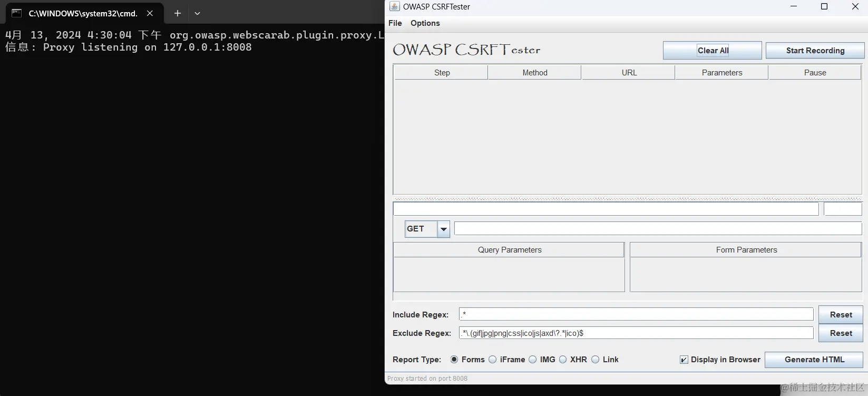Open a new terminal tab

point(178,13)
